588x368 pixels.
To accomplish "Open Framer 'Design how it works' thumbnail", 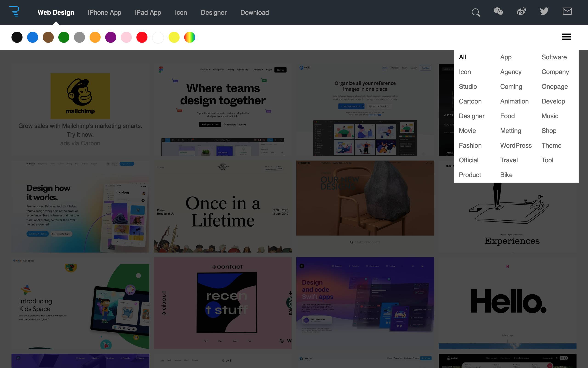I will (80, 206).
